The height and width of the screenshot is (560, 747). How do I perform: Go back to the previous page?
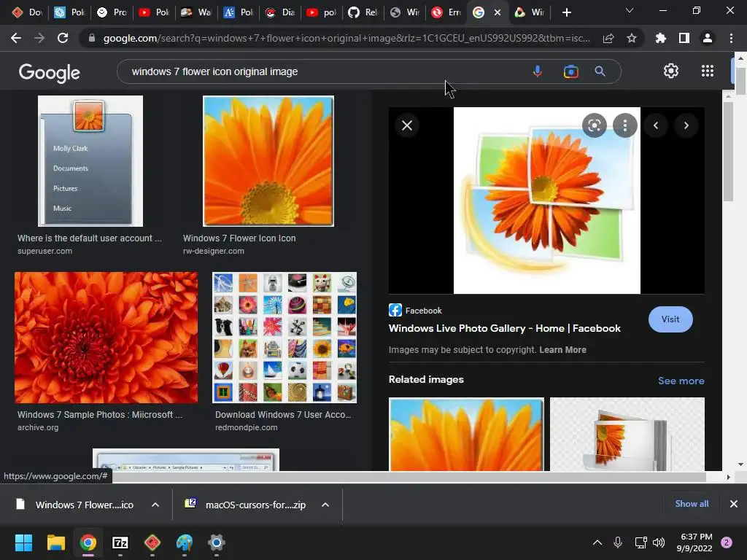[x=16, y=38]
